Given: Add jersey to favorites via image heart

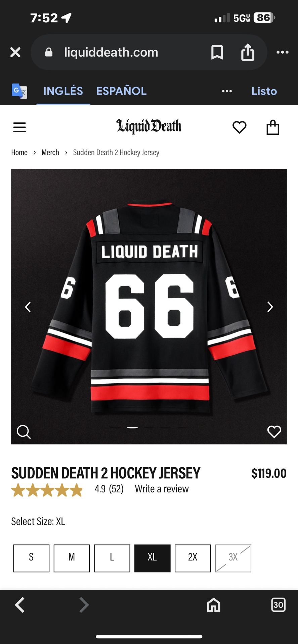Looking at the screenshot, I should (274, 432).
